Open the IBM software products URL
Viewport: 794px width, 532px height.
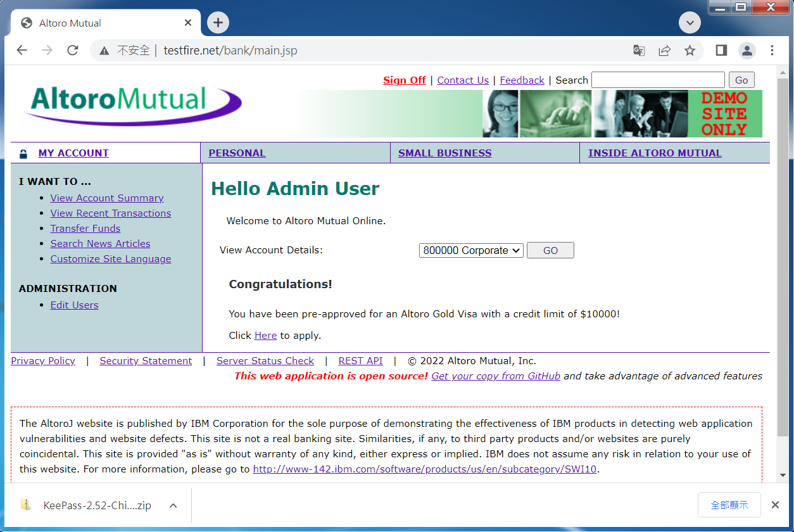point(425,469)
